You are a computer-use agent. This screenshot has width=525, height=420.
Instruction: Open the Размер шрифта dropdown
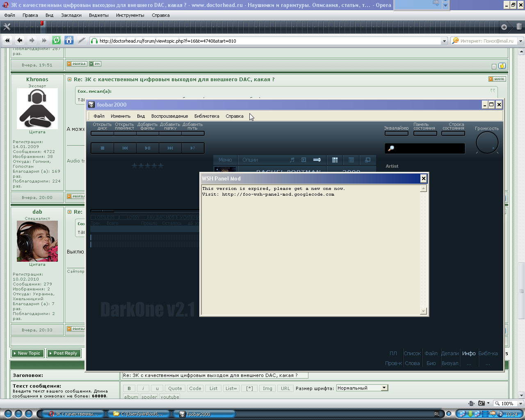361,388
